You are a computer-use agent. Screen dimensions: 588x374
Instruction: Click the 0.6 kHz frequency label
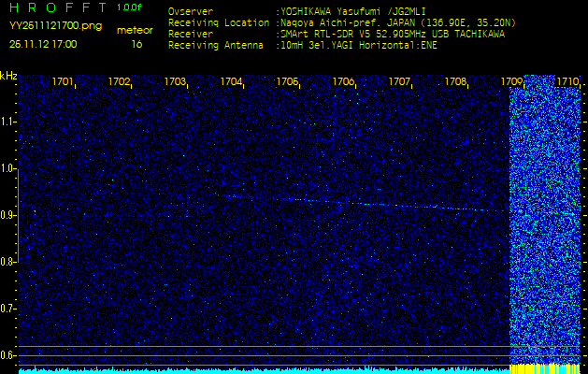pyautogui.click(x=8, y=355)
